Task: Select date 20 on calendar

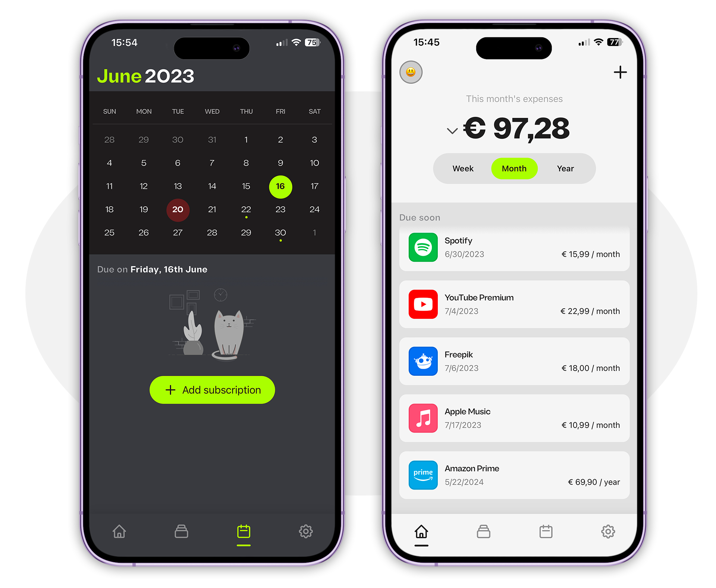Action: click(x=178, y=209)
